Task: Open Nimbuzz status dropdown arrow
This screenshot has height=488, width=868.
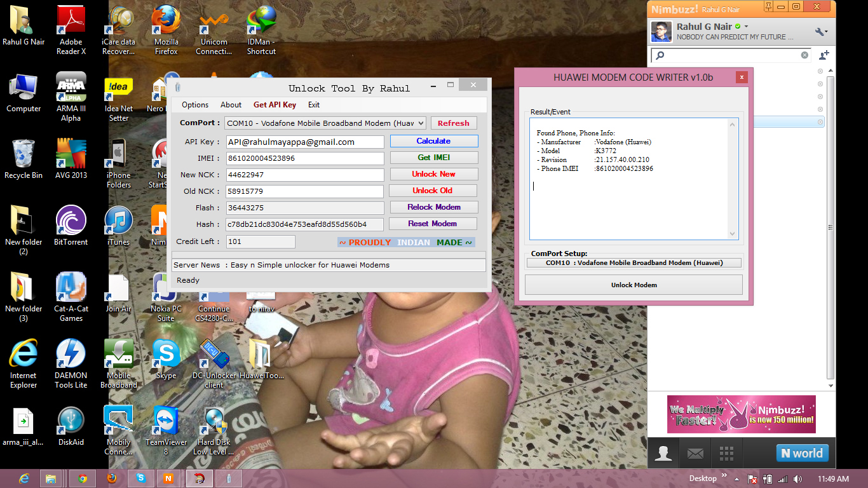Action: [747, 27]
